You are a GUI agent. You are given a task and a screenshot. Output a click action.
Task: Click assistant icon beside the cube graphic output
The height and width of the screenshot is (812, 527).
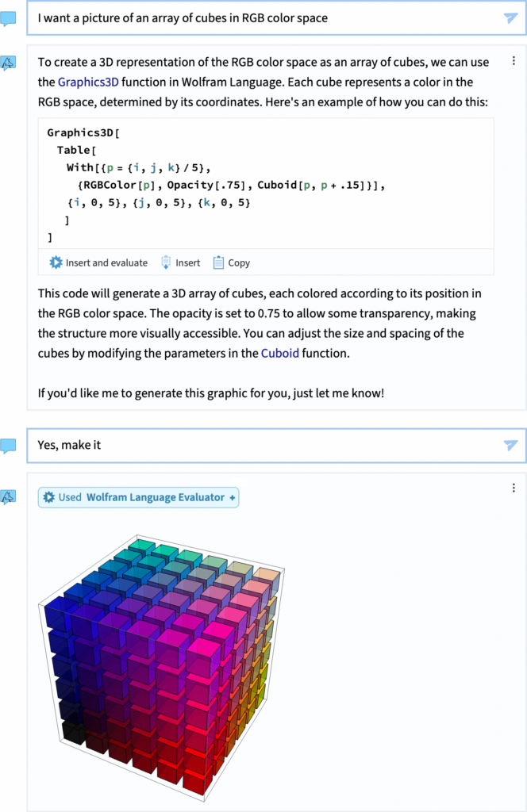8,497
